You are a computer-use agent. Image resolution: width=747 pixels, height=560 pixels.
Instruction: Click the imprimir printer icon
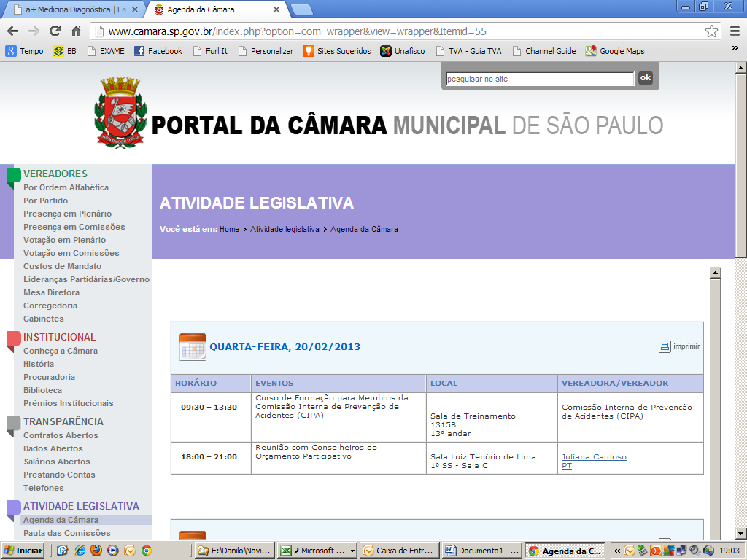pyautogui.click(x=665, y=346)
